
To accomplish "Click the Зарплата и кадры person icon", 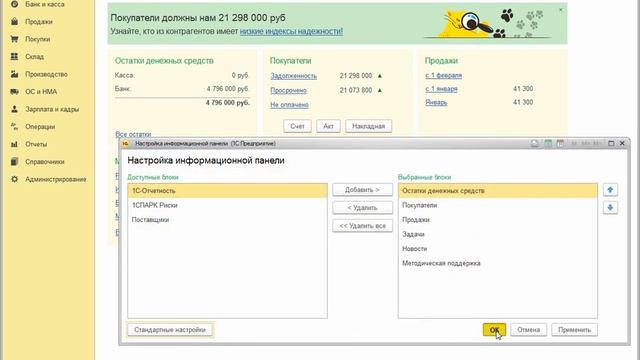I will (14, 109).
